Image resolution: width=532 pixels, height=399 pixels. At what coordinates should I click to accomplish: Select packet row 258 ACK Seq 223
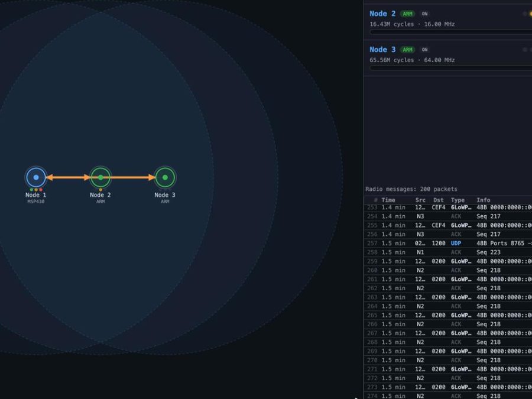point(448,252)
